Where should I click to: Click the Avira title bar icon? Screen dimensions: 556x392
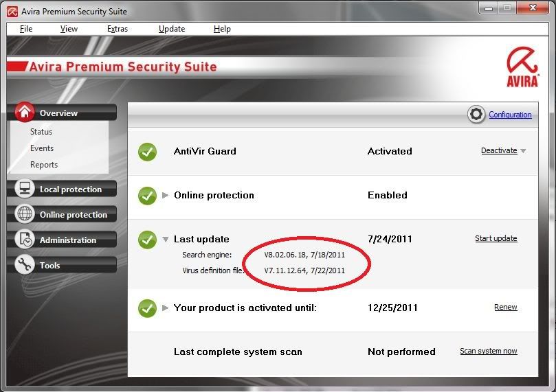coord(12,11)
